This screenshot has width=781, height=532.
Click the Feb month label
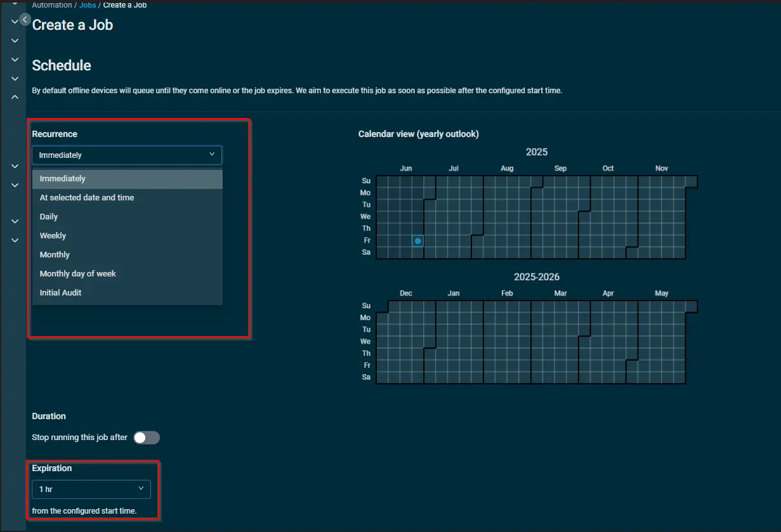(507, 294)
